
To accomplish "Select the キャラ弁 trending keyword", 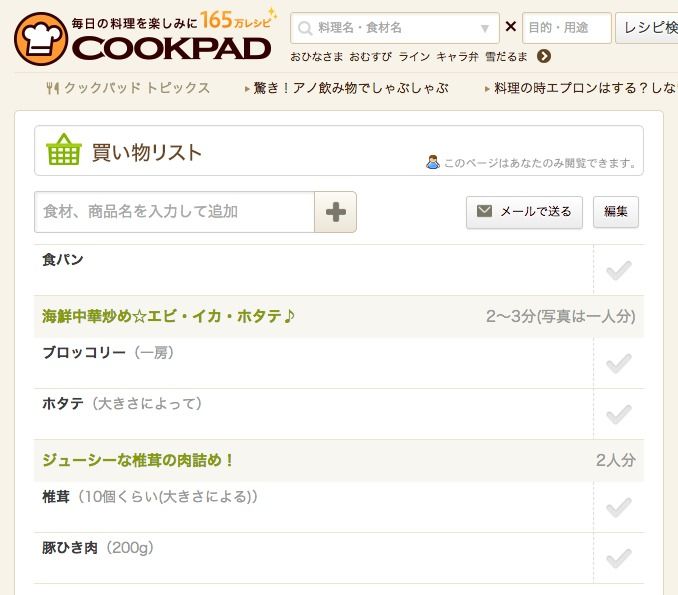I will pyautogui.click(x=457, y=57).
